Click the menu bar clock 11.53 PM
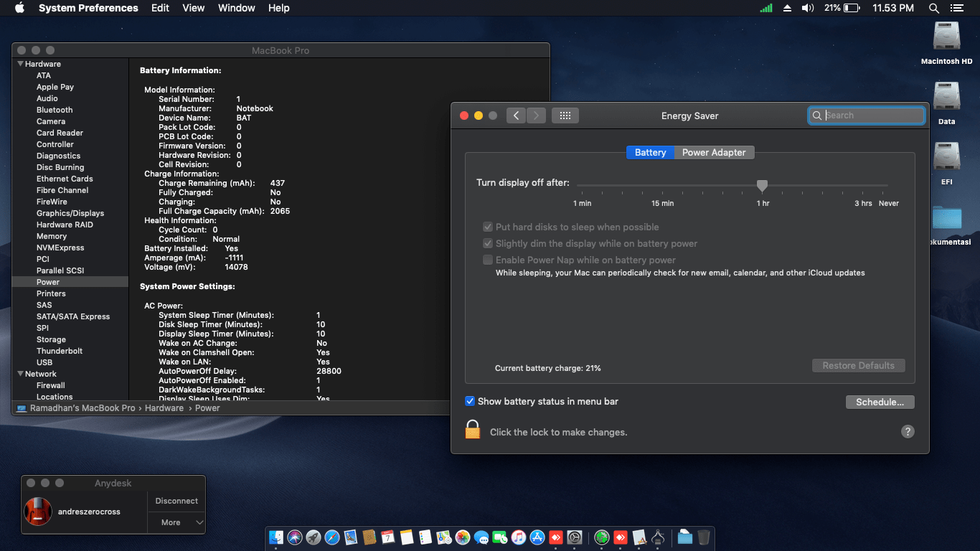This screenshot has height=551, width=980. pyautogui.click(x=893, y=8)
